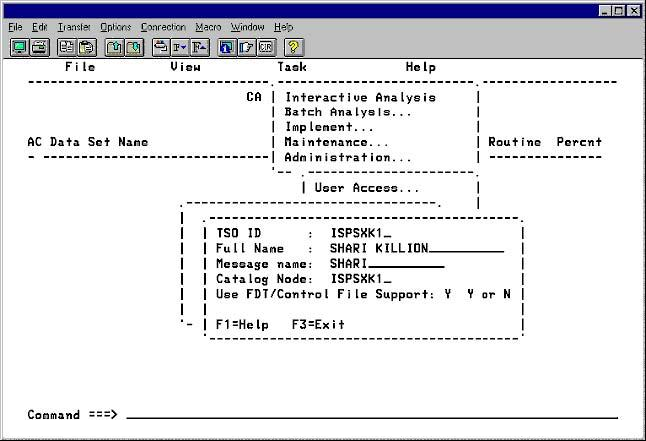Click the Catalog Node input field

361,279
